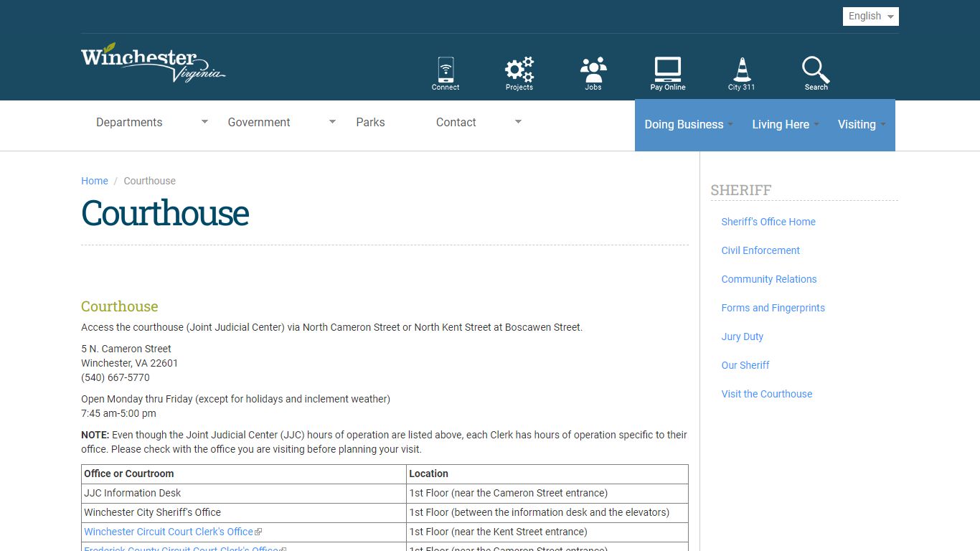The width and height of the screenshot is (980, 551).
Task: Click the Winchester City Sheriff's Office cell
Action: (244, 512)
